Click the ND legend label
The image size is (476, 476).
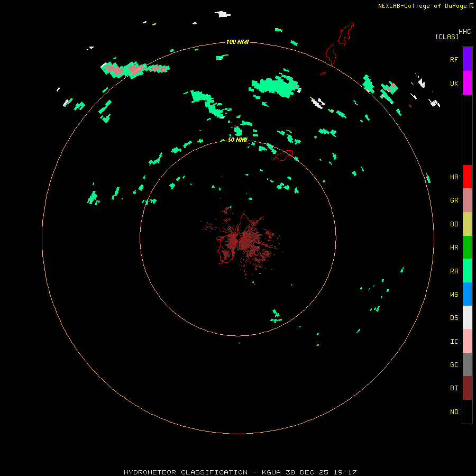click(x=454, y=411)
